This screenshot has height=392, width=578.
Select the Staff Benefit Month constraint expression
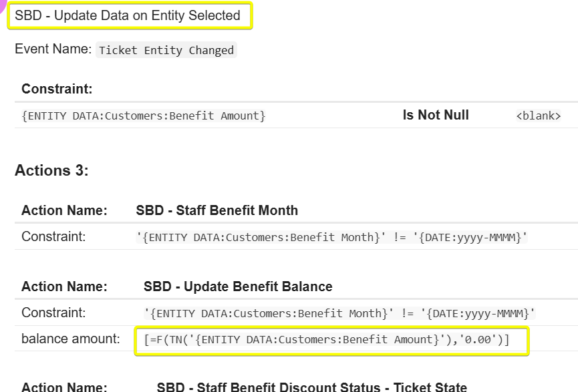[331, 237]
